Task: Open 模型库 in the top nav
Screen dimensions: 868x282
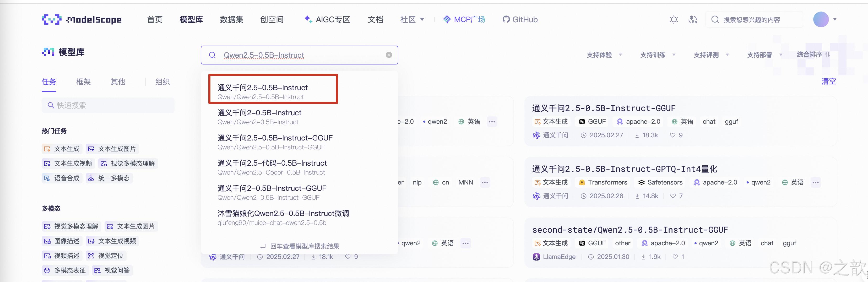Action: pos(191,20)
